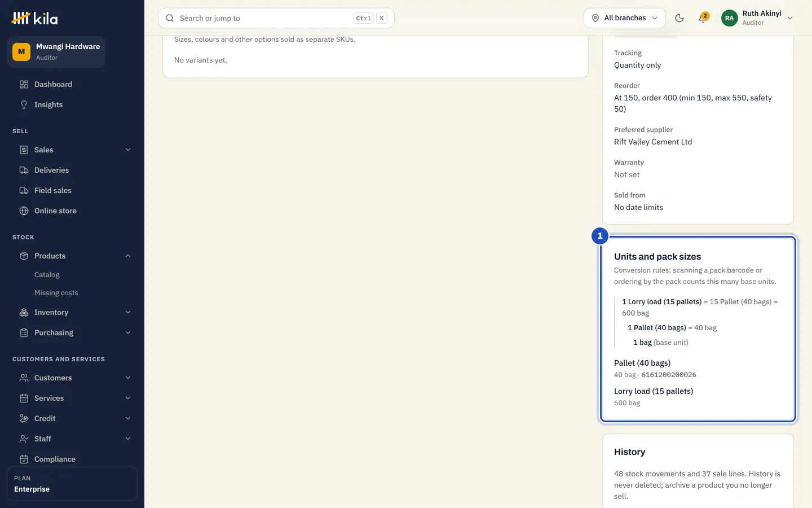Collapse the Products menu chevron

click(128, 256)
